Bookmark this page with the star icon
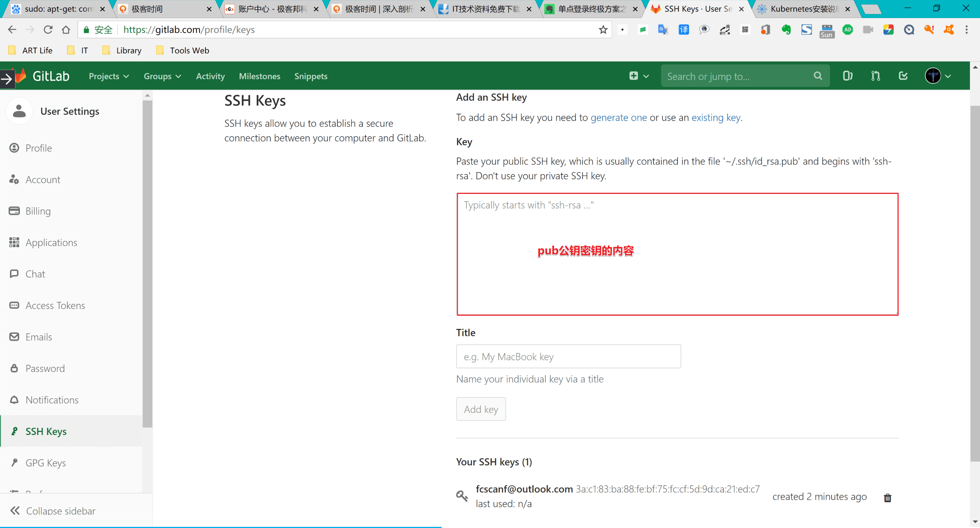980x528 pixels. 603,30
